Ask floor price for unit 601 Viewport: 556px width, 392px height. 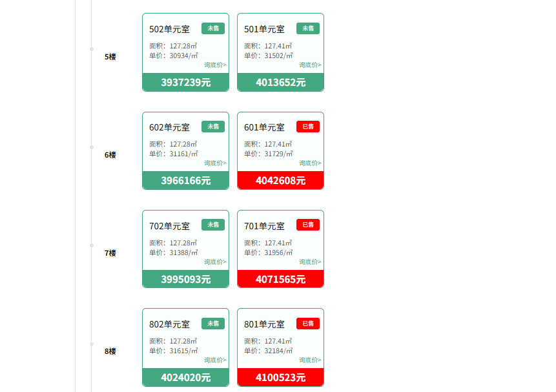(310, 163)
